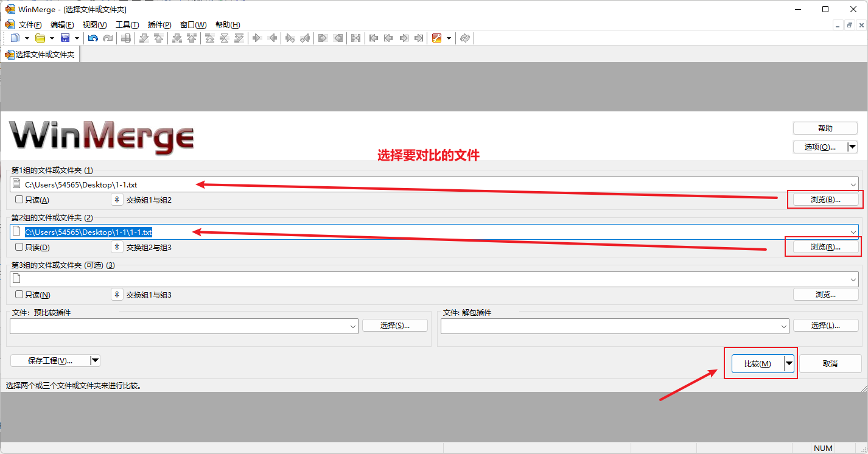Open the 解包插件 combo box dropdown

(x=784, y=326)
